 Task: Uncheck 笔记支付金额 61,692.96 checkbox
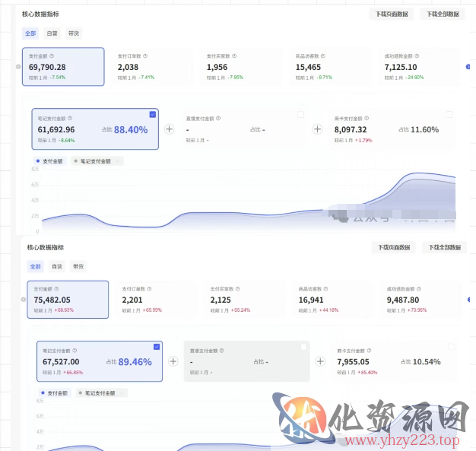point(153,115)
